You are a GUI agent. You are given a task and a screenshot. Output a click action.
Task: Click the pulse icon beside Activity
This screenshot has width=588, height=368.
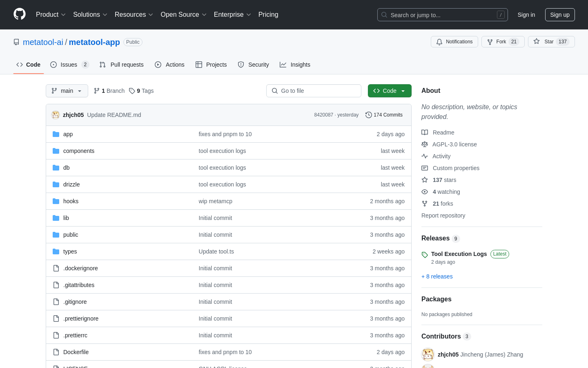(x=425, y=156)
